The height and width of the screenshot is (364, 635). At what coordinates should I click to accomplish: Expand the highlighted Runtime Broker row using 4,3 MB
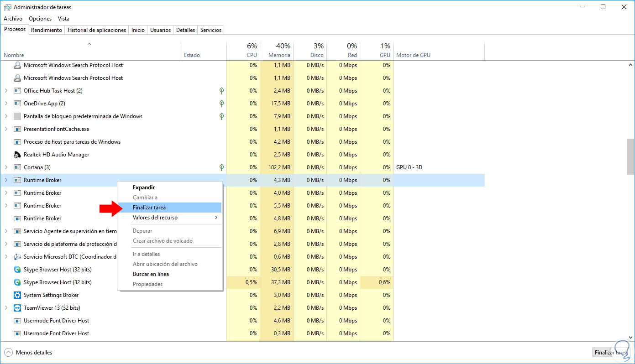(x=6, y=180)
